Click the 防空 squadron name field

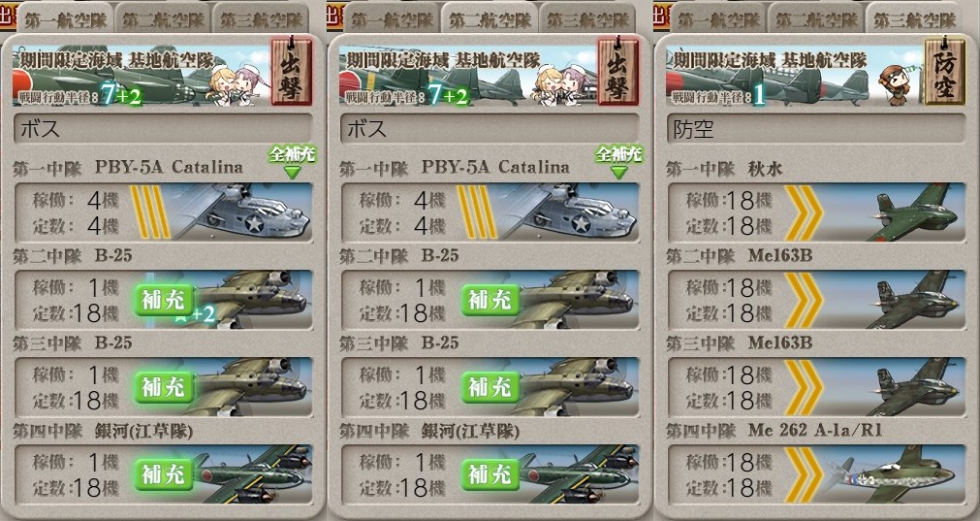[x=816, y=129]
